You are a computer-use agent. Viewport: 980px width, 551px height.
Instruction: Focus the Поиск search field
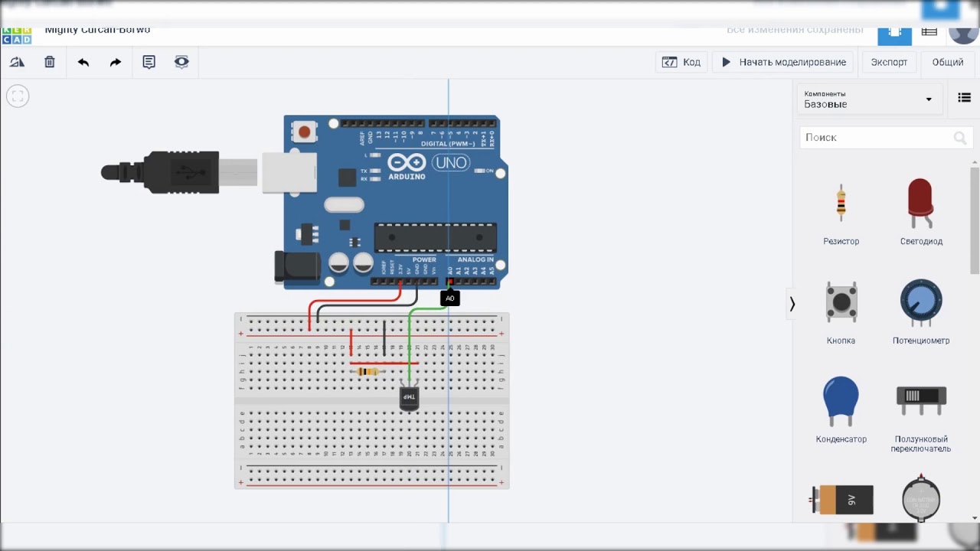pyautogui.click(x=885, y=138)
